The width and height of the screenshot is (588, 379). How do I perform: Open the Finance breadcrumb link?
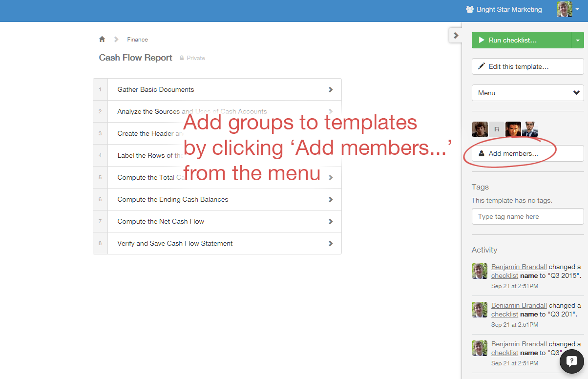[137, 40]
